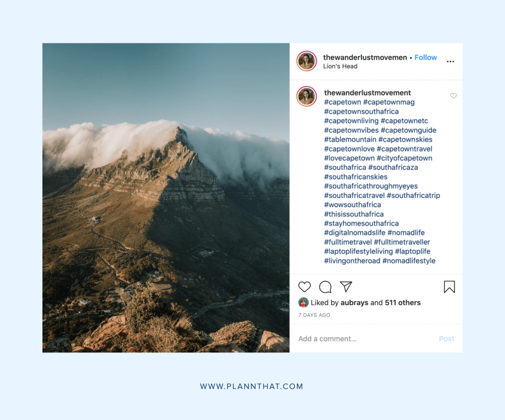Open the #nomadlifestyle hashtag

click(409, 261)
